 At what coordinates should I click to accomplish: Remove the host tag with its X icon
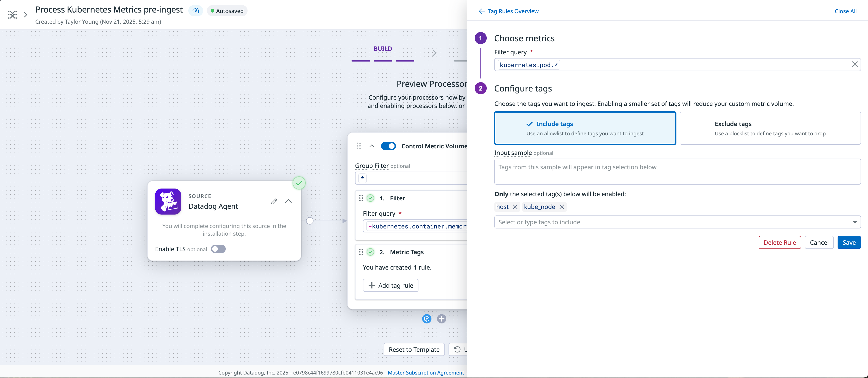(x=515, y=207)
